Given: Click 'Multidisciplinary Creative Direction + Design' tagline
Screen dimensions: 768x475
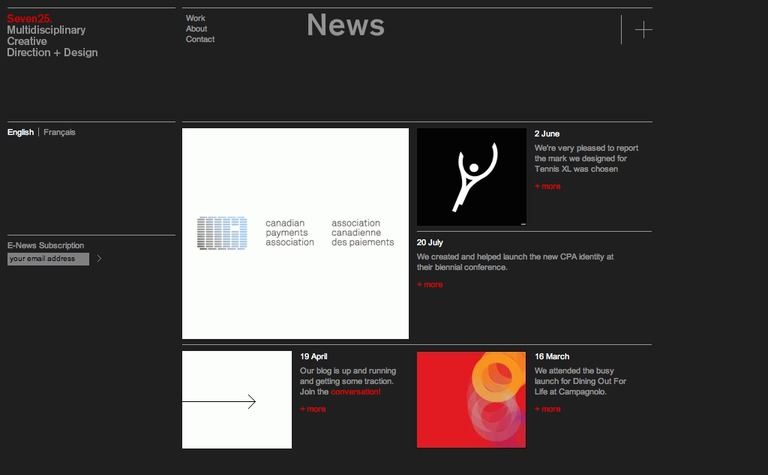Looking at the screenshot, I should [52, 41].
